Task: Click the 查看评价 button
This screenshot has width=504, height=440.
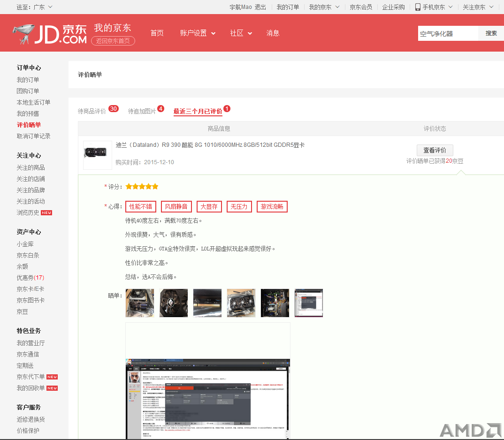Action: click(435, 150)
